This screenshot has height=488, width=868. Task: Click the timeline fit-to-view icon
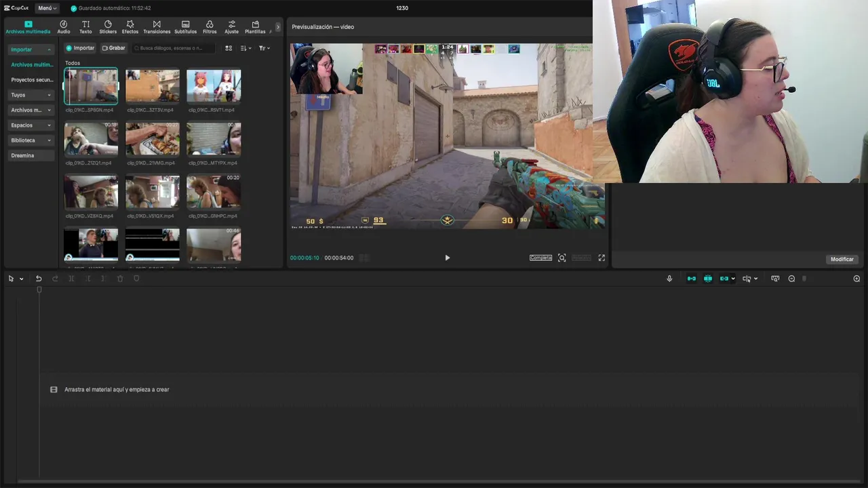pyautogui.click(x=775, y=279)
